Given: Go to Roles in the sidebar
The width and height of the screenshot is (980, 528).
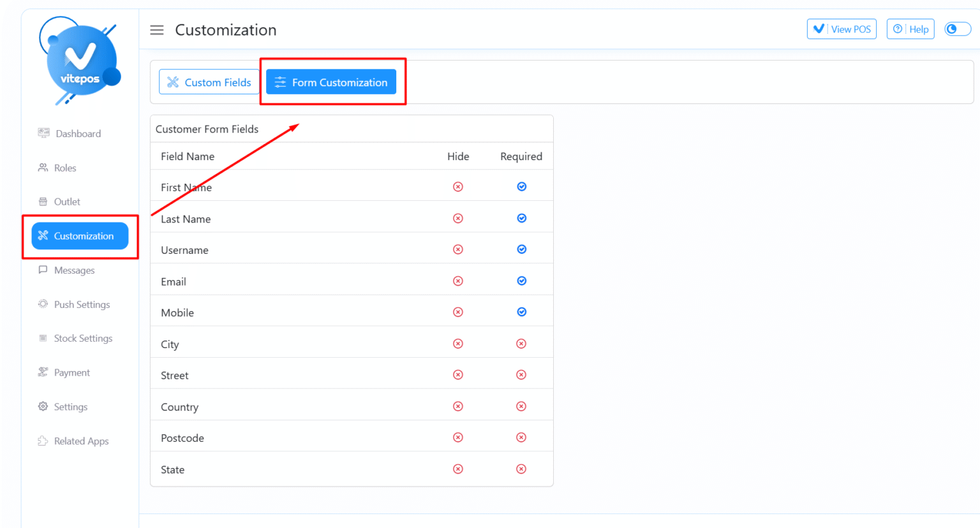Looking at the screenshot, I should (x=57, y=168).
